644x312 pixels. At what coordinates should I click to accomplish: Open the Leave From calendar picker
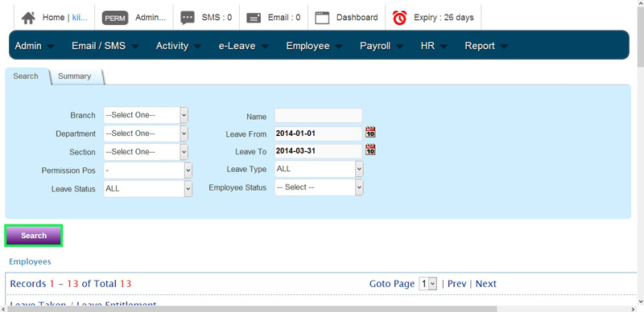(x=370, y=132)
